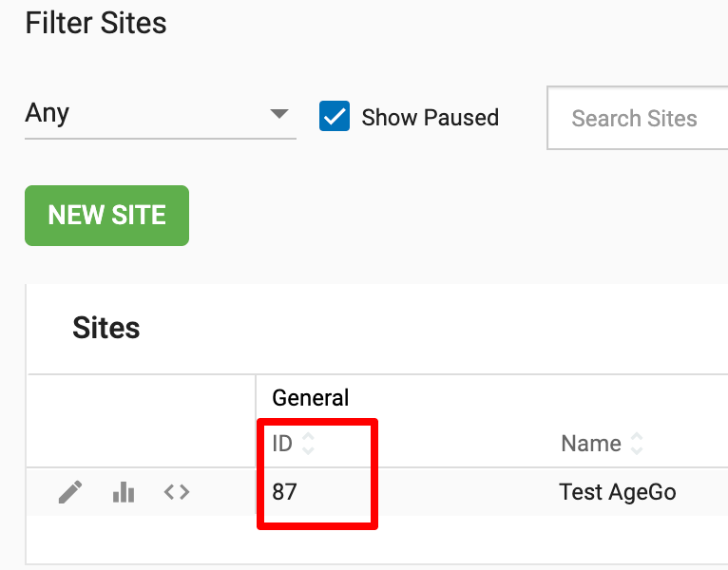The height and width of the screenshot is (570, 728).
Task: Click the sort arrows beside Name
Action: tap(637, 444)
